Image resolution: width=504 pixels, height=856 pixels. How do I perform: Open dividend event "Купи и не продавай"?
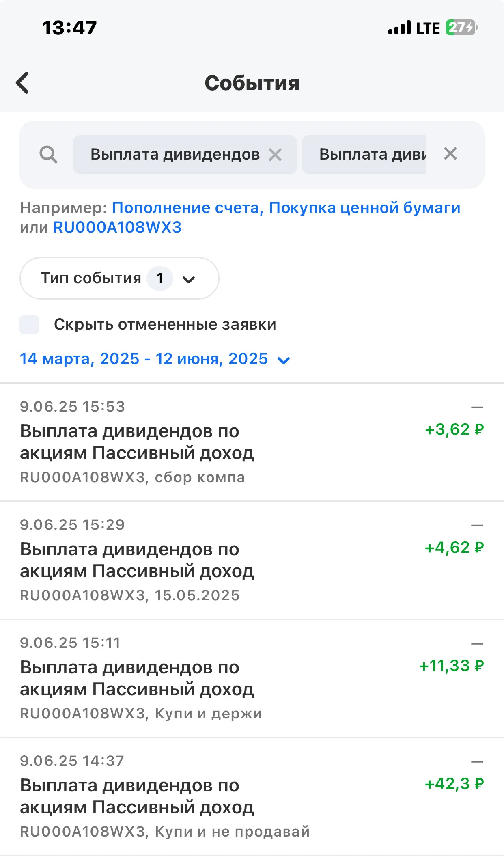(x=252, y=796)
